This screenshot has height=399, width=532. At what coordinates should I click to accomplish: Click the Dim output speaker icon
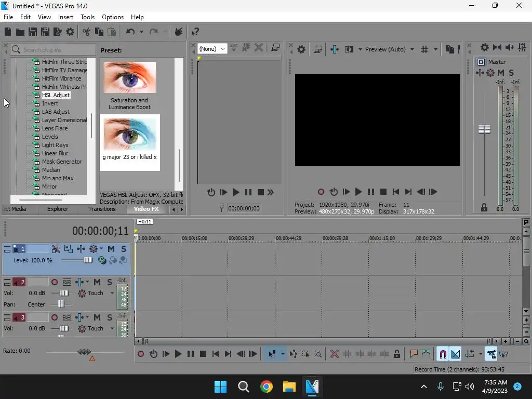click(x=509, y=47)
